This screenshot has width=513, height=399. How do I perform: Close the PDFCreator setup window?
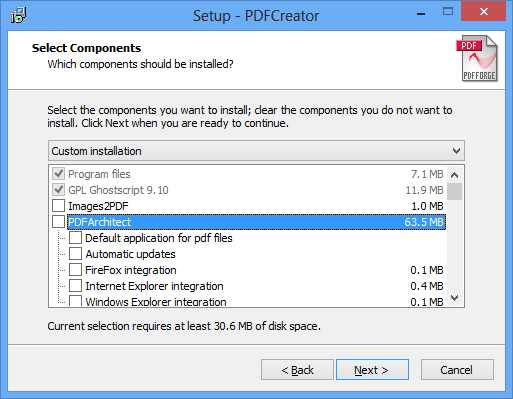(x=484, y=12)
